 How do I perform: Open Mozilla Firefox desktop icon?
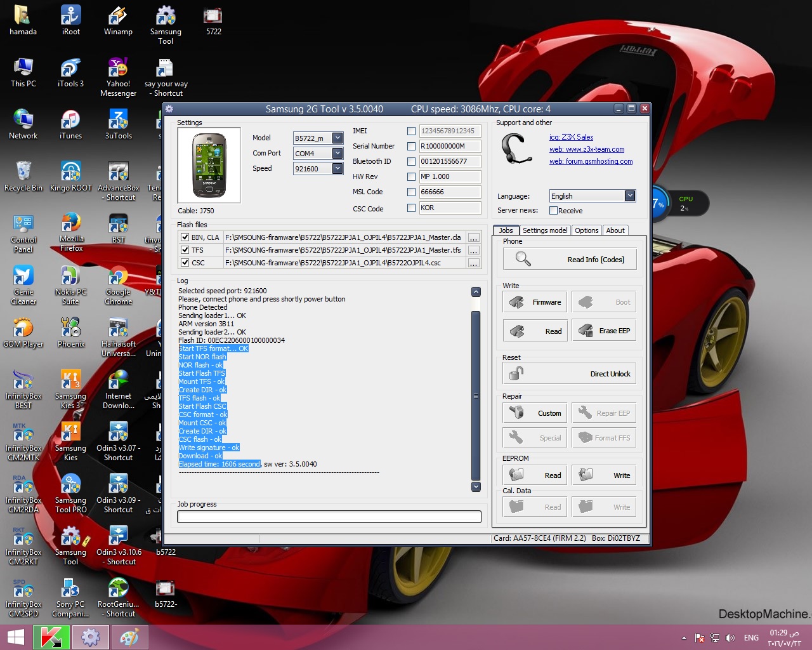click(71, 233)
